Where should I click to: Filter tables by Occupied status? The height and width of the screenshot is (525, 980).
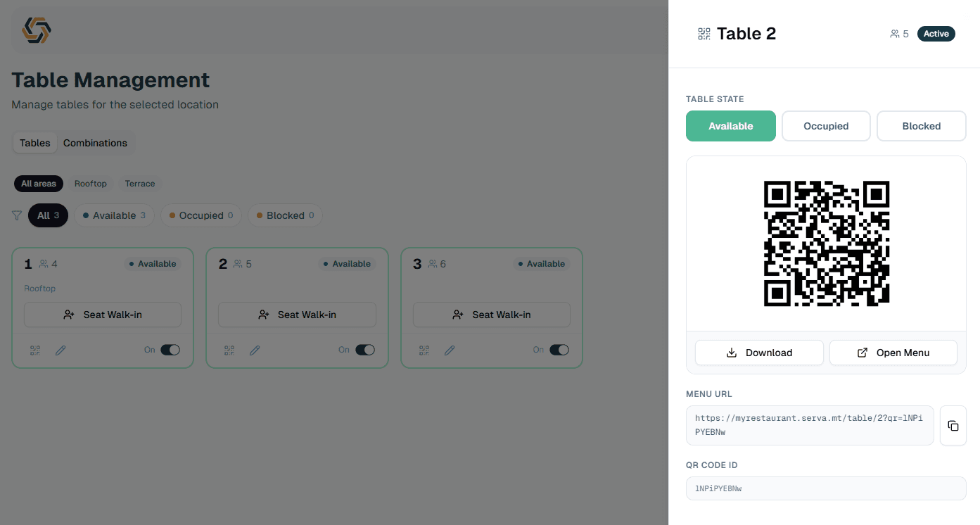pyautogui.click(x=201, y=215)
